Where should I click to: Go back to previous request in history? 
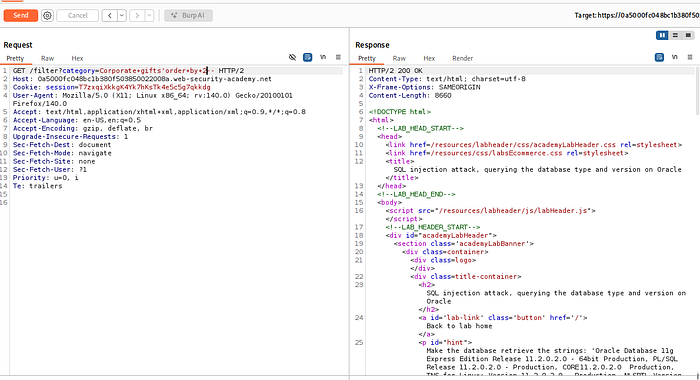tap(110, 15)
